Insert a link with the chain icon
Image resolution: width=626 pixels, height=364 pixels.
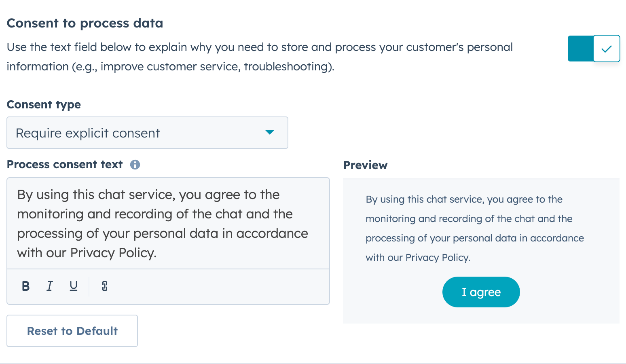pyautogui.click(x=104, y=286)
